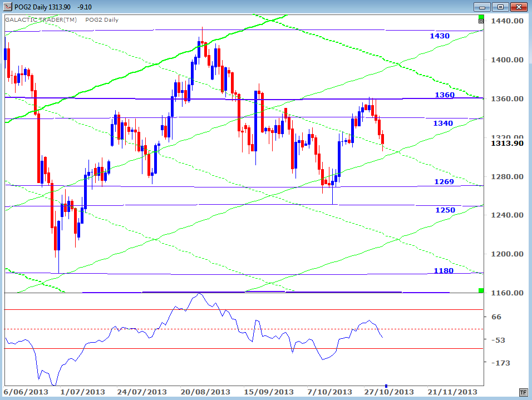This screenshot has width=532, height=400.
Task: Click the date 15/09/2013 on time axis
Action: [x=269, y=392]
